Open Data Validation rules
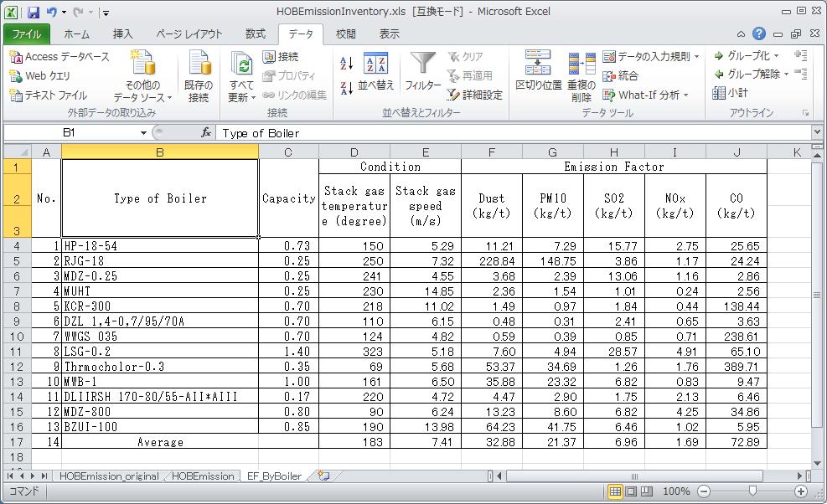Image resolution: width=827 pixels, height=504 pixels. pos(646,56)
